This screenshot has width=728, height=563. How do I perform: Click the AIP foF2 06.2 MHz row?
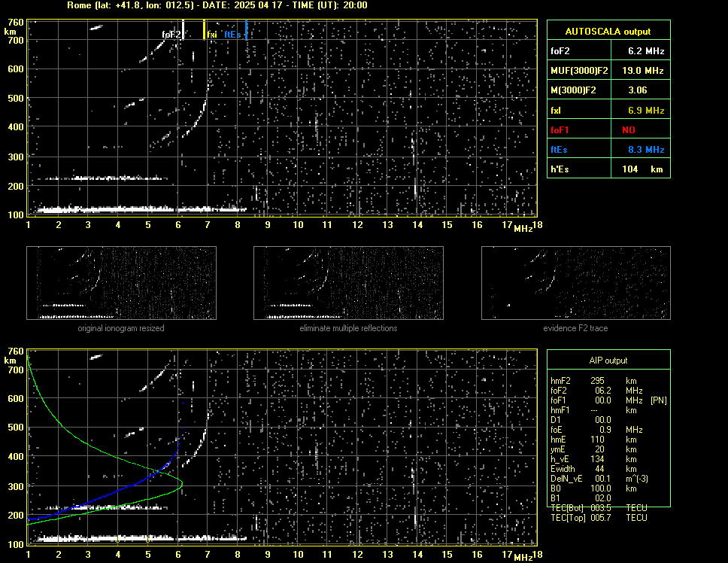click(x=596, y=391)
